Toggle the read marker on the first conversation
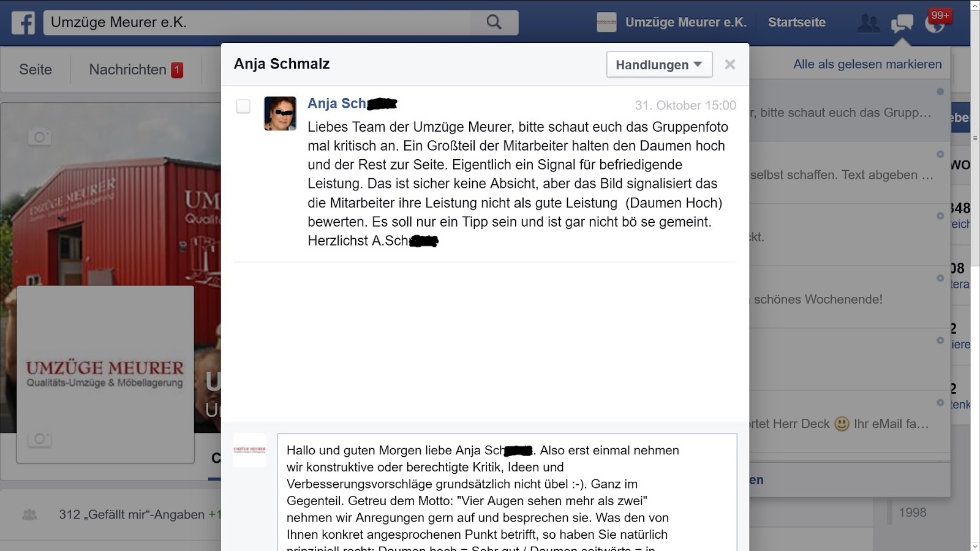Viewport: 980px width, 551px height. 940,92
